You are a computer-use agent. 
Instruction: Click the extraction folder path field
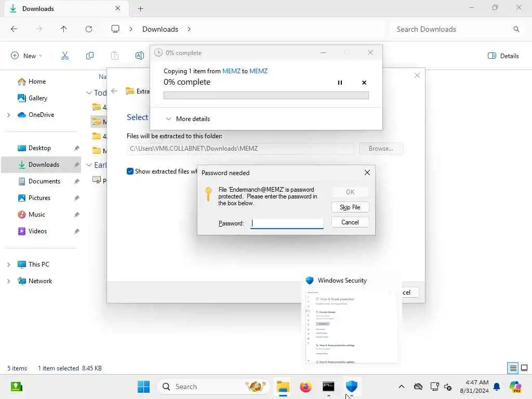pos(241,149)
